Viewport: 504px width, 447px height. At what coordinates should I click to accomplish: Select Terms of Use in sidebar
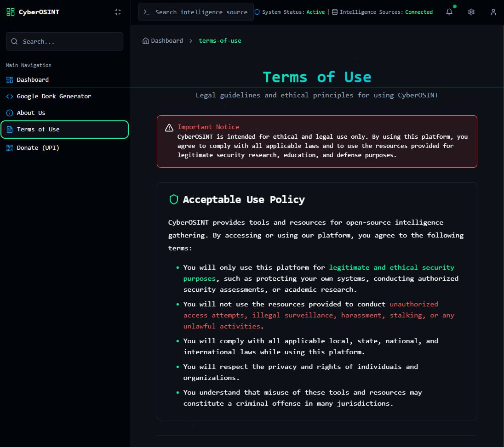pyautogui.click(x=64, y=130)
